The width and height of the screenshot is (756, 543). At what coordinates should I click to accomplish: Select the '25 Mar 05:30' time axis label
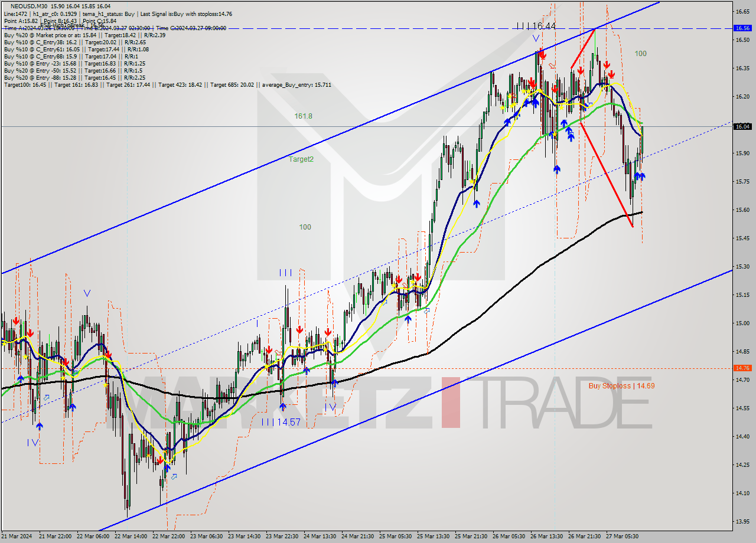coord(395,537)
